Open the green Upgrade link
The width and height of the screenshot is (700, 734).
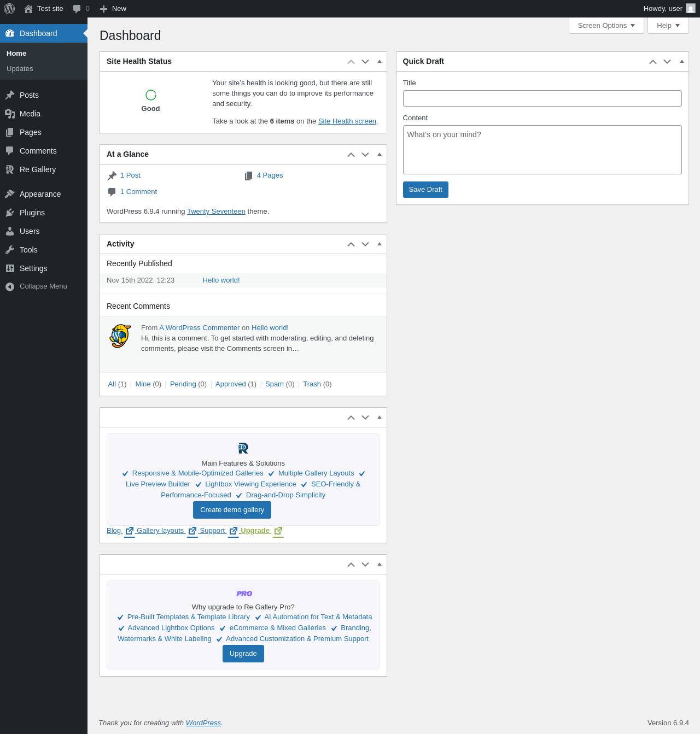261,531
